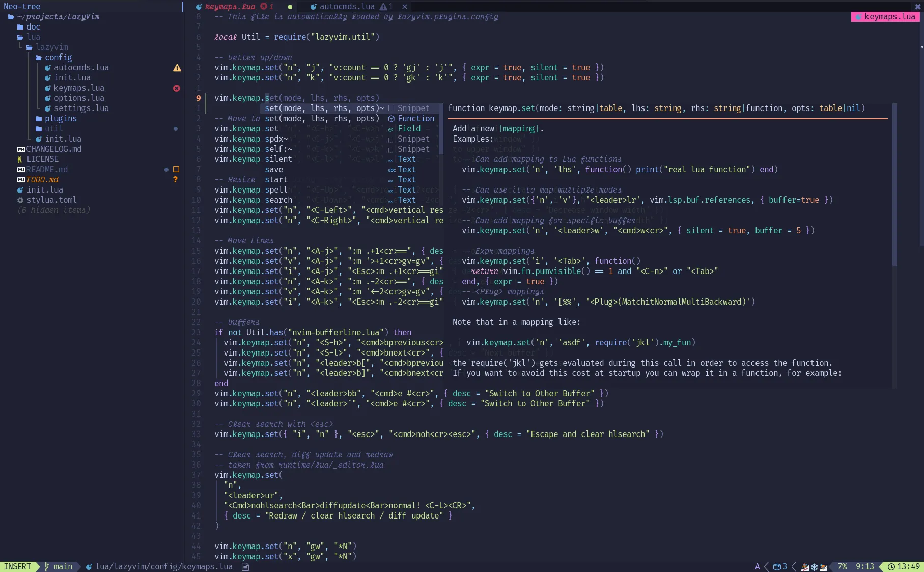Viewport: 924px width, 572px height.
Task: Click the Lua icon beside options.lua in Neo-tree
Action: (48, 98)
